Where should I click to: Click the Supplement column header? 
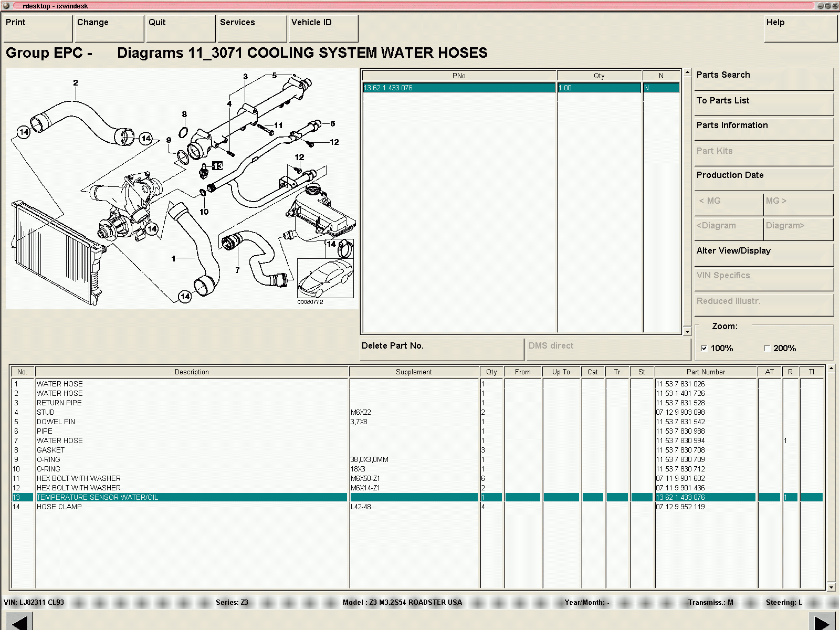click(414, 372)
